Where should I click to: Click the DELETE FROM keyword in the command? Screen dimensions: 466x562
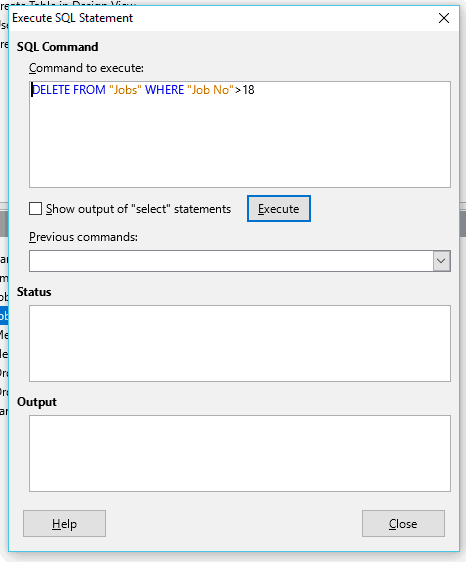coord(69,90)
